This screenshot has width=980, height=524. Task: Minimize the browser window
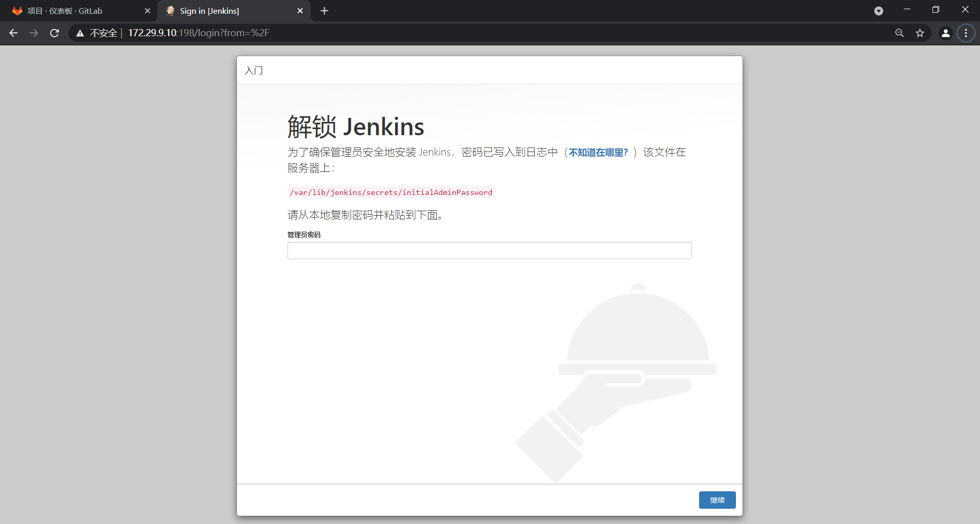coord(907,10)
